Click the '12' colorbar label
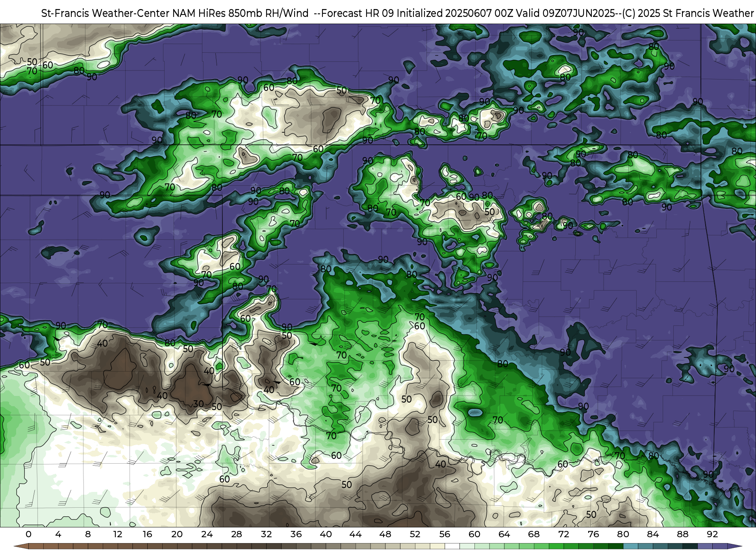 [118, 534]
